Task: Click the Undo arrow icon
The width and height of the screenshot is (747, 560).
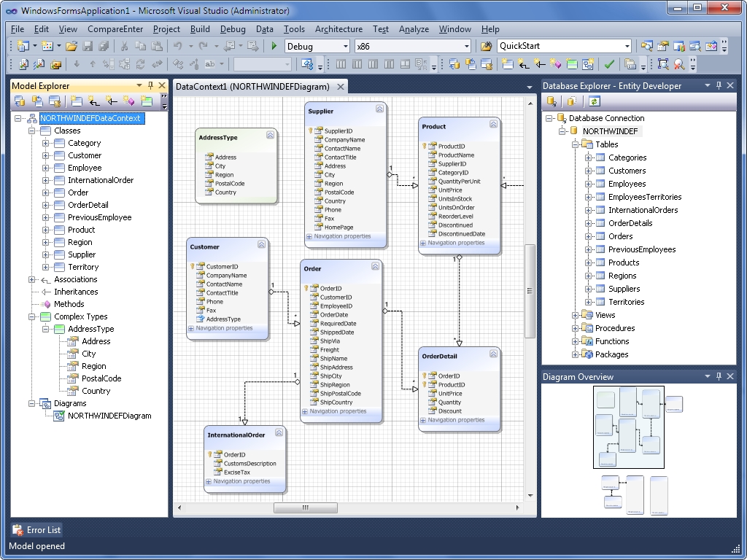Action: (178, 46)
